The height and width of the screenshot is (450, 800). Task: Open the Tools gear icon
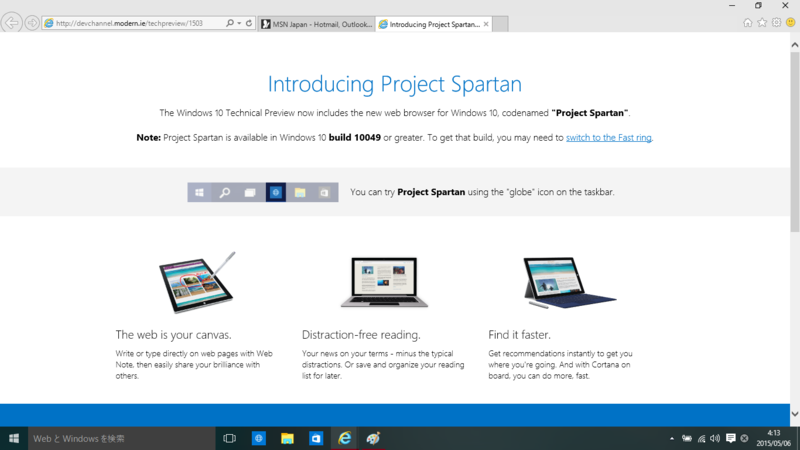click(776, 22)
